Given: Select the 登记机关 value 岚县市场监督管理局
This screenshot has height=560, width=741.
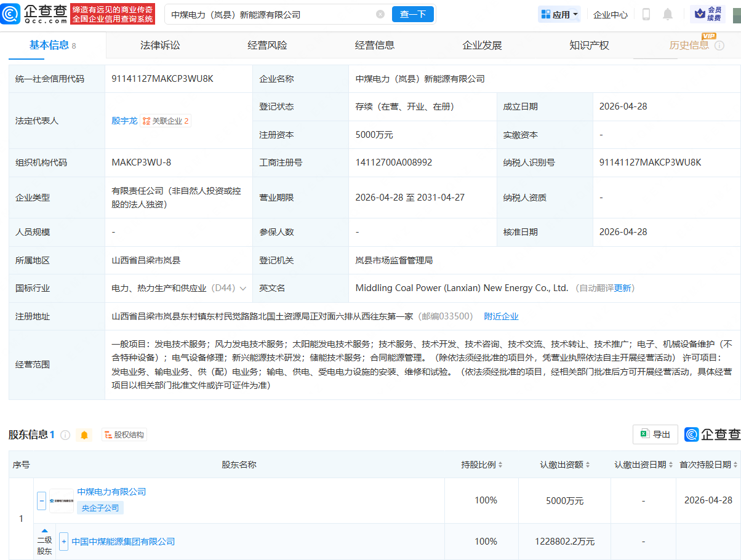Looking at the screenshot, I should [x=394, y=260].
